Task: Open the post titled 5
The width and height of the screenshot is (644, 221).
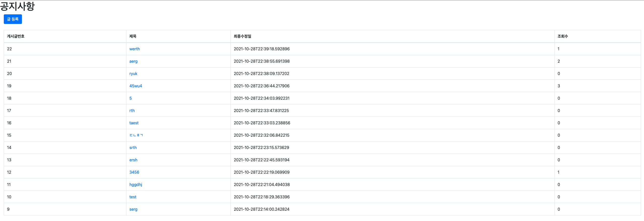Action: pyautogui.click(x=130, y=98)
